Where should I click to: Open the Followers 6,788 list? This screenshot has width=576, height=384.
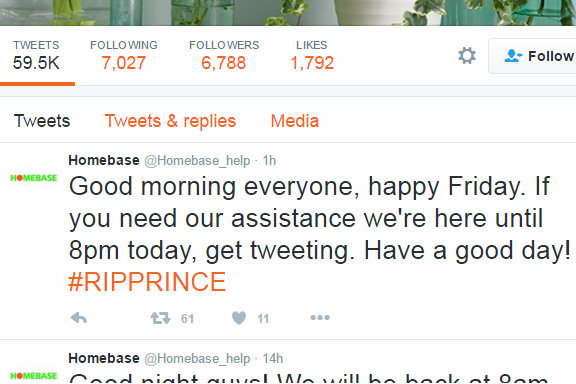224,55
